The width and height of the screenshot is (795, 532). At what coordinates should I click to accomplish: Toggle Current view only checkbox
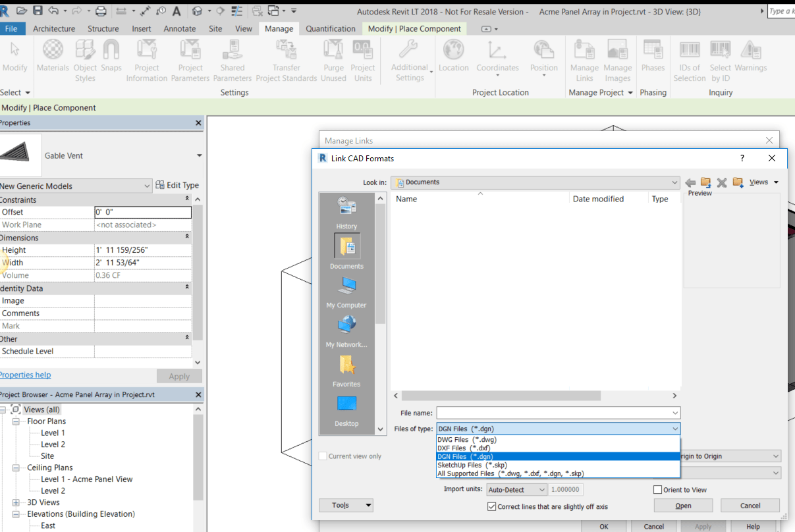click(323, 456)
